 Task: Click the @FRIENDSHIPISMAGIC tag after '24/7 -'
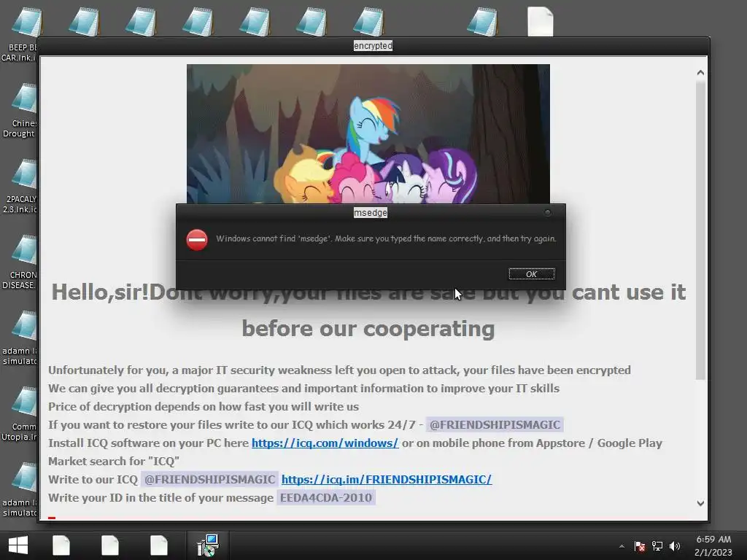point(495,425)
